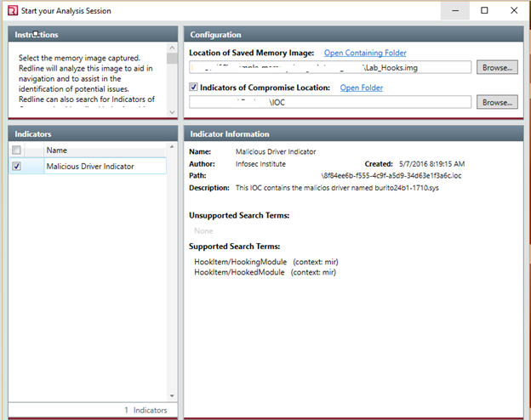Open Containing Folder of memory image
The image size is (531, 420).
pyautogui.click(x=364, y=53)
